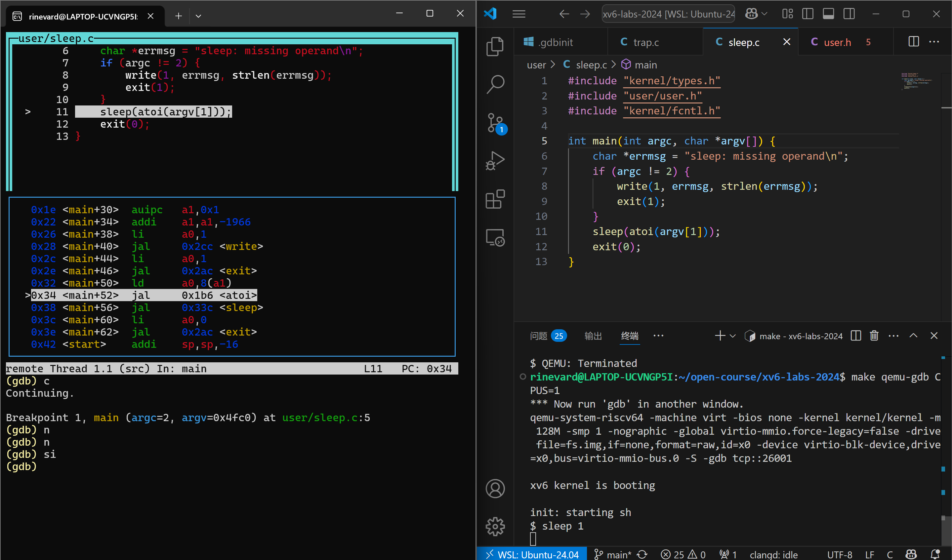Open the Explorer view in activity bar
The width and height of the screenshot is (952, 560).
pos(495,47)
